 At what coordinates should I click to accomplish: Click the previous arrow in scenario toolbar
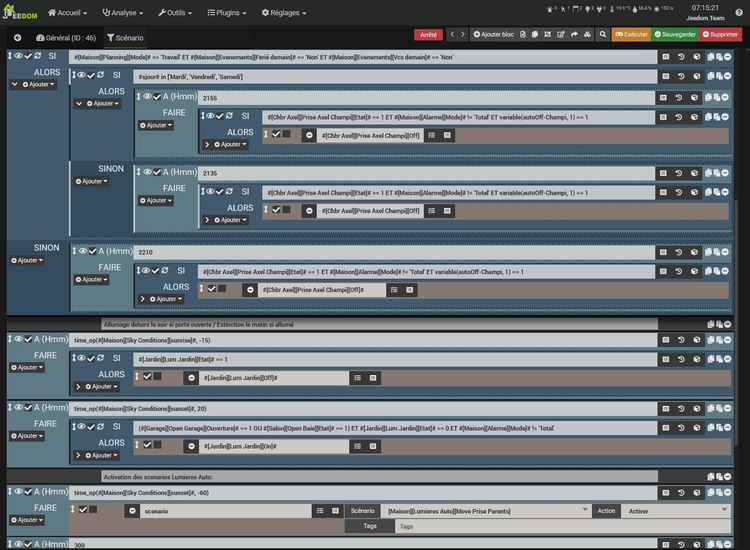tap(451, 34)
